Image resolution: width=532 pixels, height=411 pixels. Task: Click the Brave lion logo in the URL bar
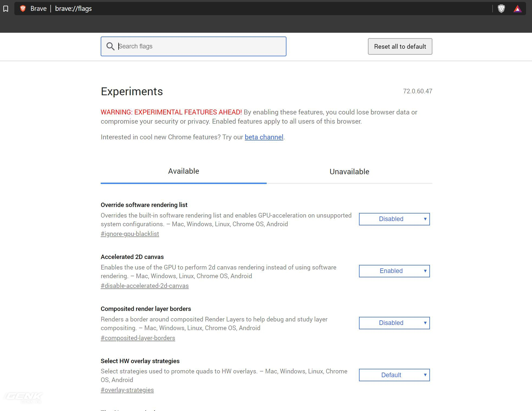coord(23,9)
